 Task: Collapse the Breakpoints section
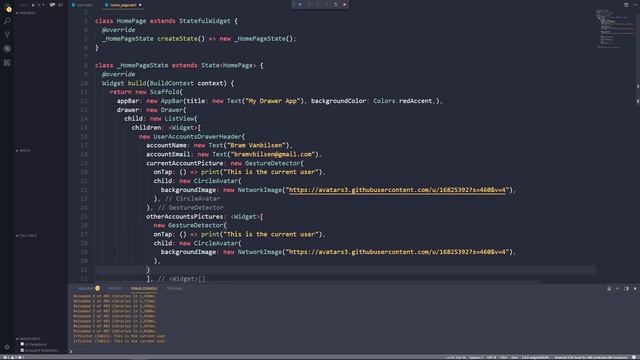pyautogui.click(x=28, y=339)
